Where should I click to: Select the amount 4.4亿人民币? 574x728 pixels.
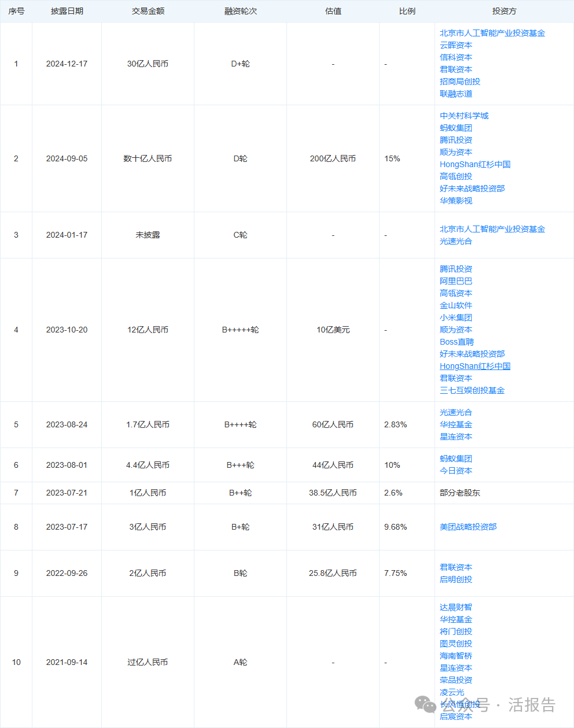[x=148, y=465]
